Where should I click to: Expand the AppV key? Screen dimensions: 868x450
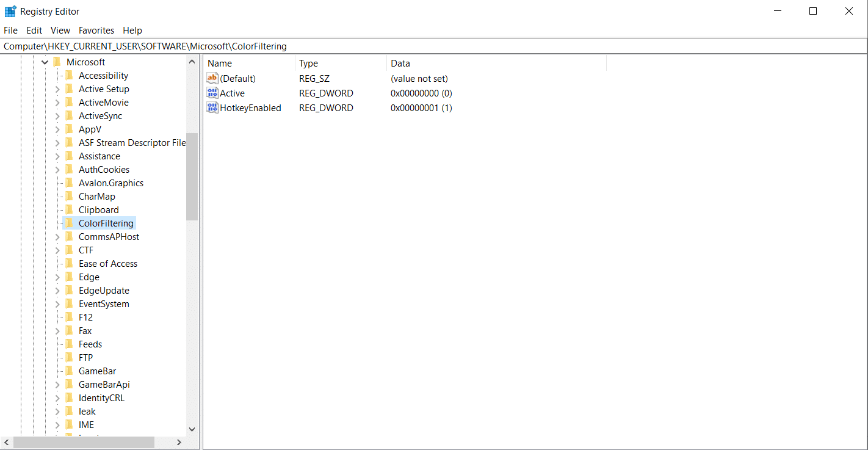[57, 129]
